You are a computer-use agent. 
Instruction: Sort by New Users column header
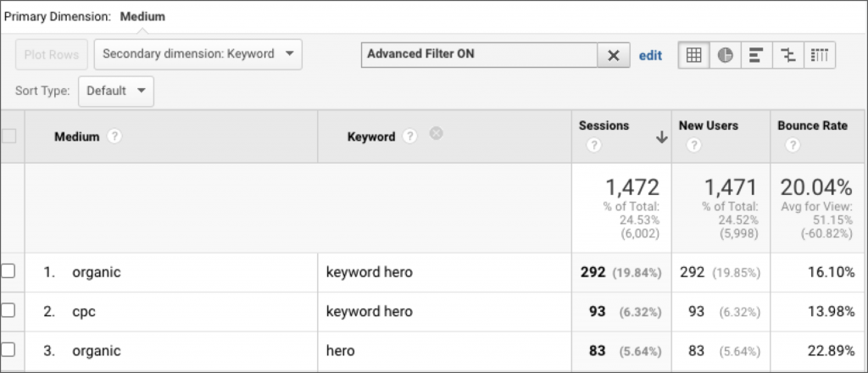(709, 125)
